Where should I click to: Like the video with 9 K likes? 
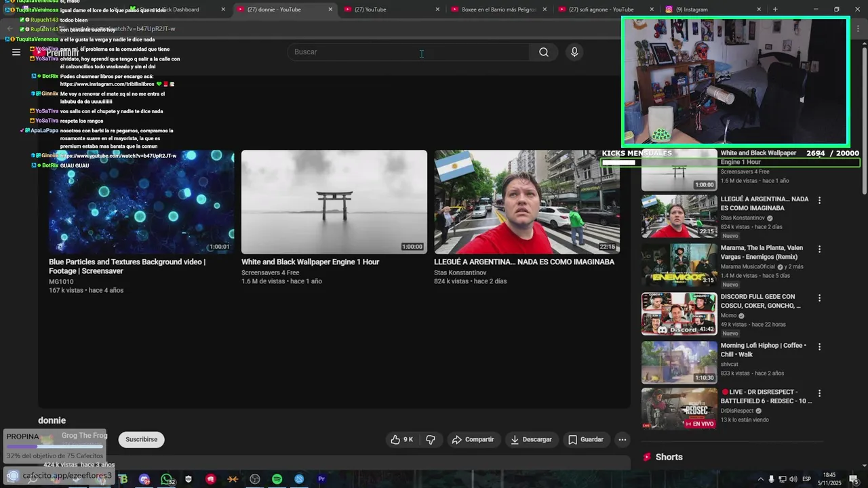pos(401,440)
